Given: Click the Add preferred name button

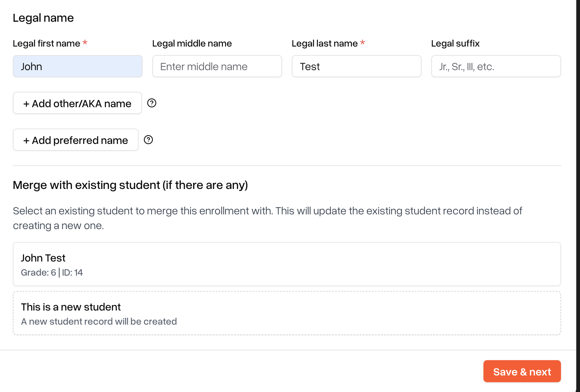Looking at the screenshot, I should pos(76,140).
